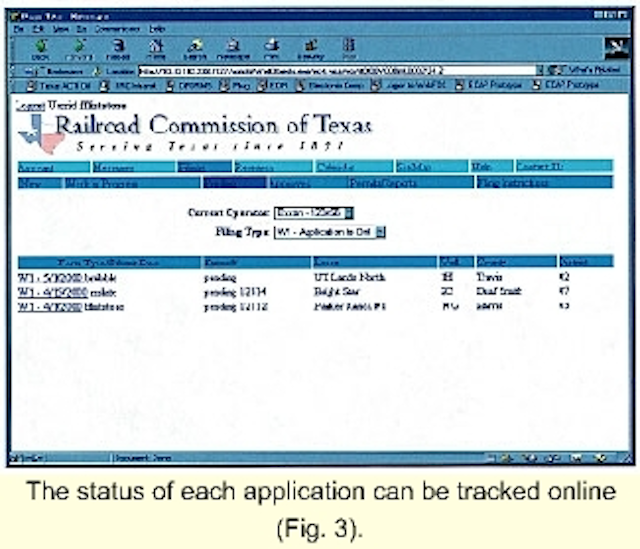
Task: Expand the Current Operator dropdown
Action: [x=349, y=213]
